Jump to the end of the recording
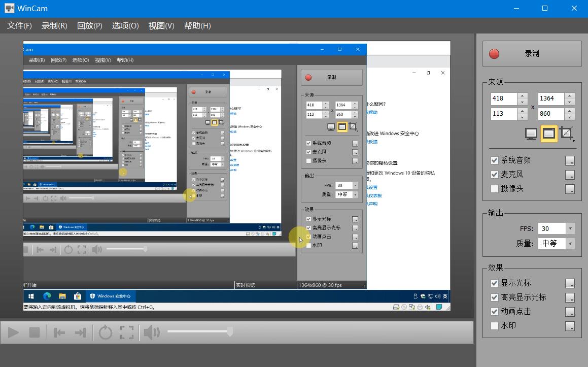 pyautogui.click(x=80, y=332)
